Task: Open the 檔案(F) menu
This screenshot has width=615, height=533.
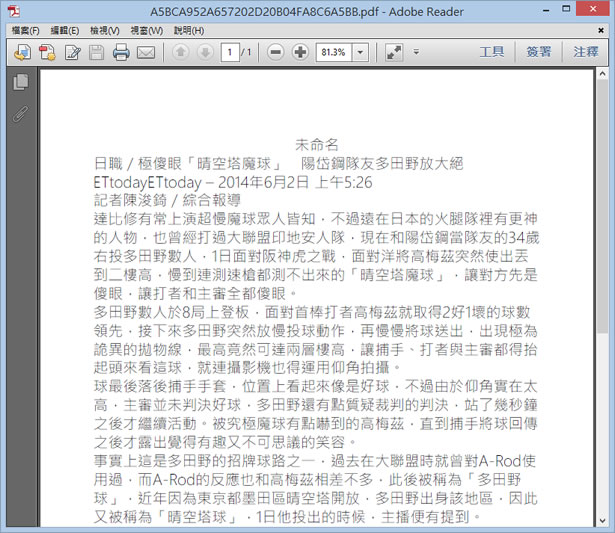Action: click(x=25, y=30)
